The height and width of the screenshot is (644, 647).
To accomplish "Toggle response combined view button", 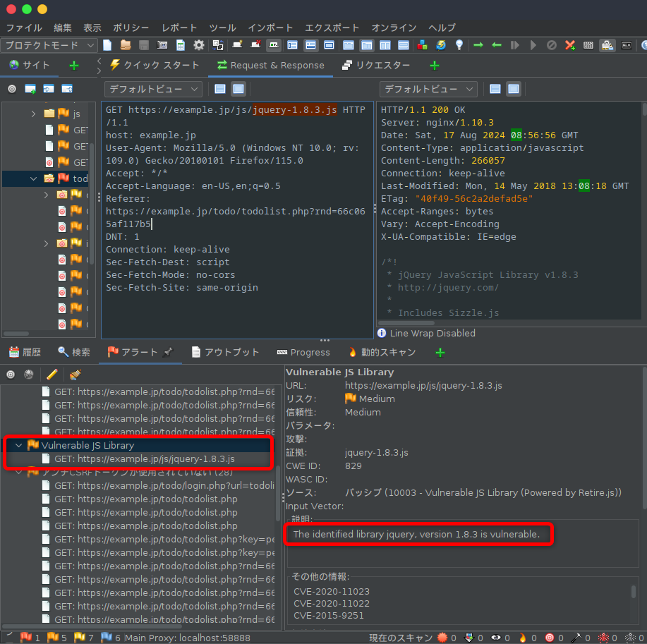I will coord(514,89).
